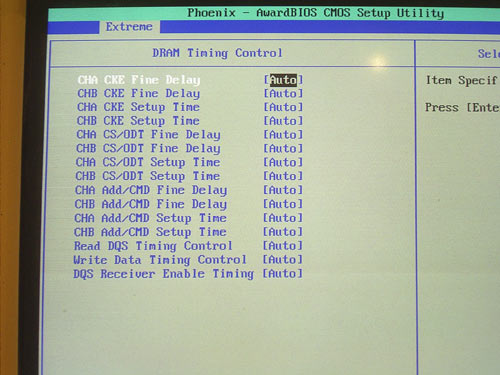Open CHB Add/CMD Fine Delay Auto value
The height and width of the screenshot is (375, 500).
click(x=283, y=204)
